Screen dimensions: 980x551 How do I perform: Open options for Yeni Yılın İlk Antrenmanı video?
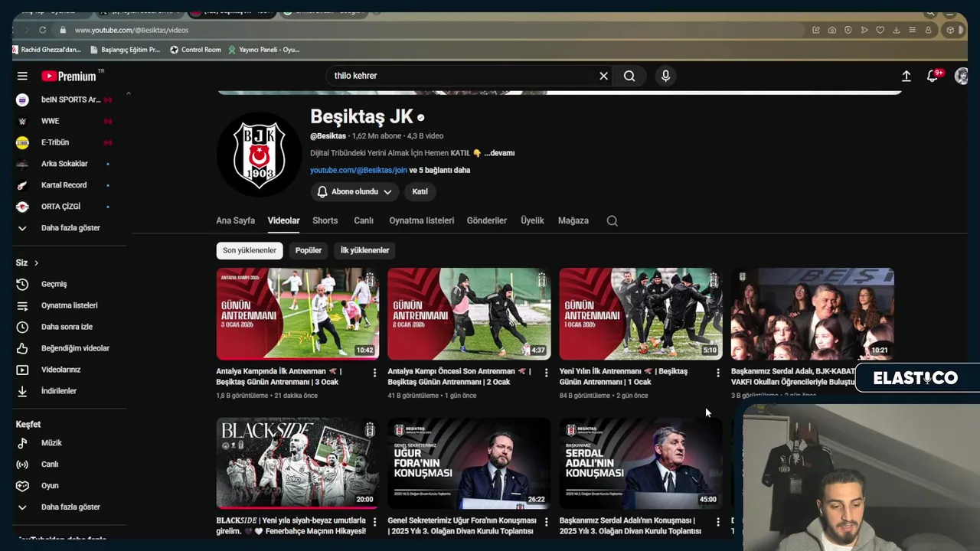[x=717, y=373]
